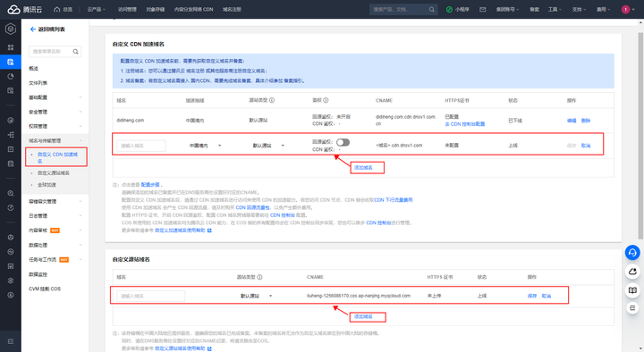
Task: Open 对象存储 in top navigation
Action: [x=156, y=10]
